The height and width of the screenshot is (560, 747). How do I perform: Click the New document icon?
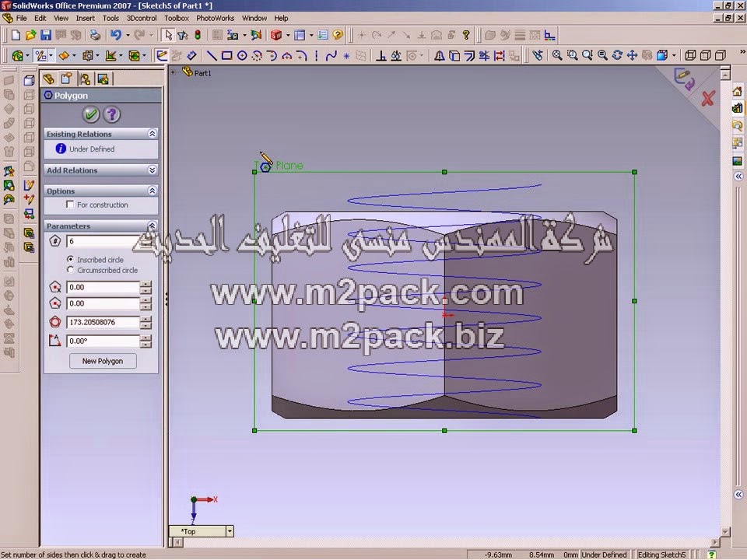point(16,35)
